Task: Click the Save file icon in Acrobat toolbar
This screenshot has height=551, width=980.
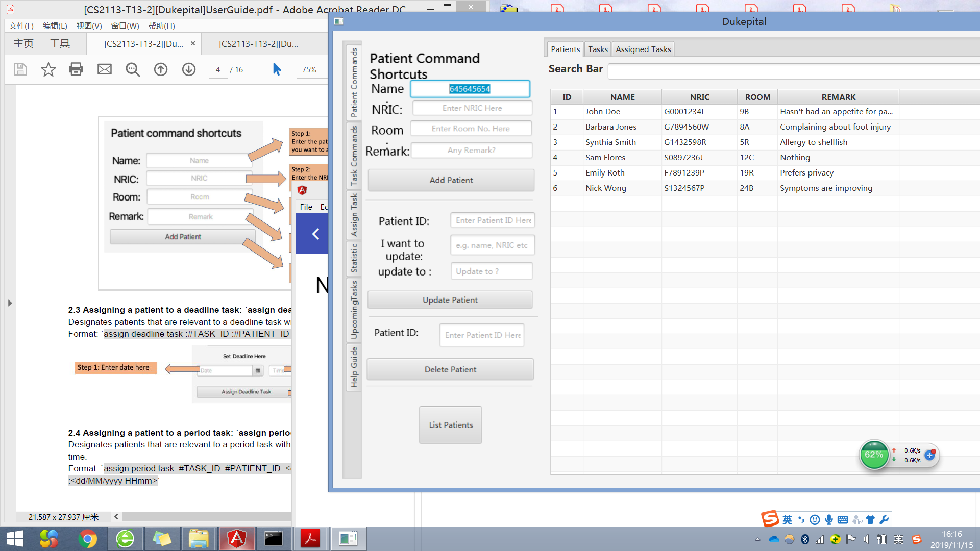Action: [20, 69]
